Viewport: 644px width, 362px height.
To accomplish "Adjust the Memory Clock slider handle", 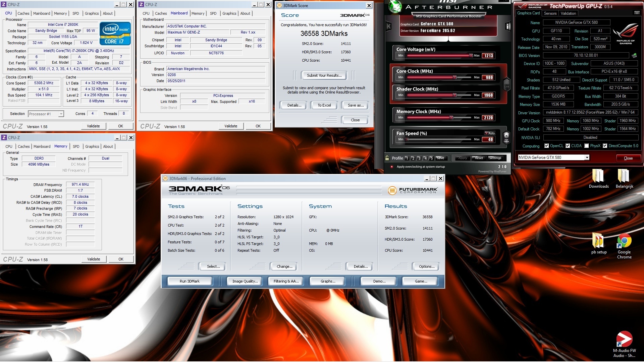I will pyautogui.click(x=451, y=118).
